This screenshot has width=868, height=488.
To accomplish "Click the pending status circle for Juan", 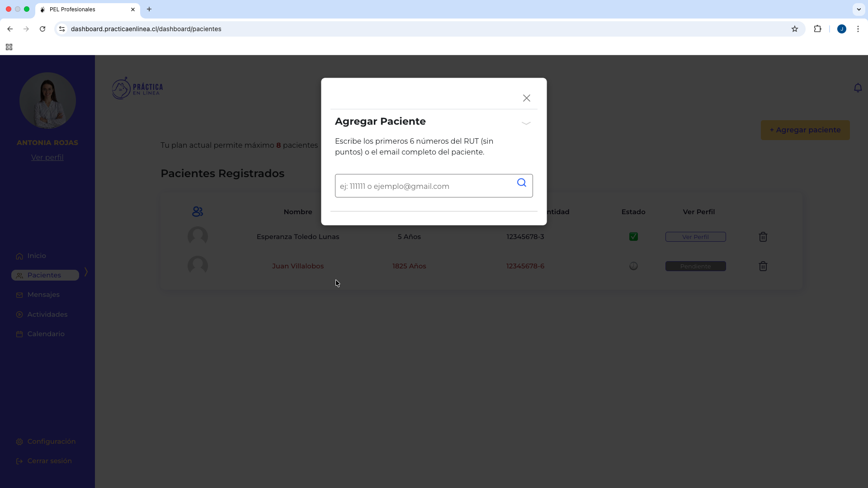I will coord(633,266).
